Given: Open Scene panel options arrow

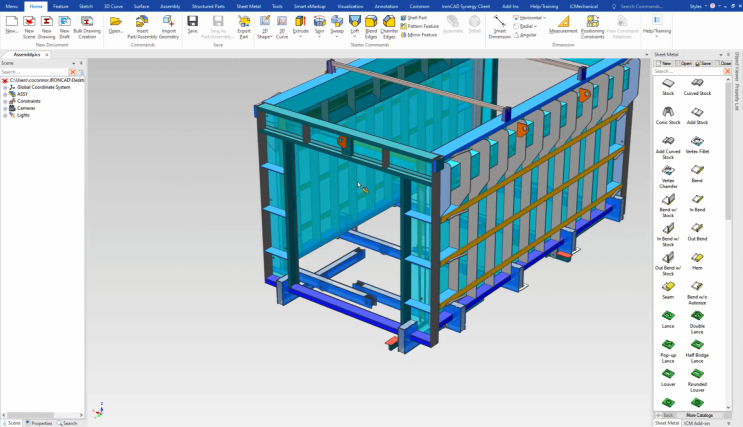Looking at the screenshot, I should (x=73, y=63).
